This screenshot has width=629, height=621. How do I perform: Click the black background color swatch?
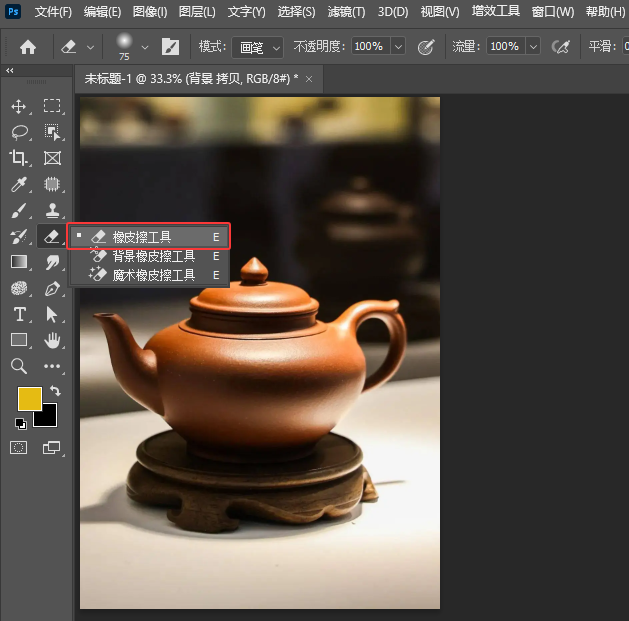coord(49,418)
